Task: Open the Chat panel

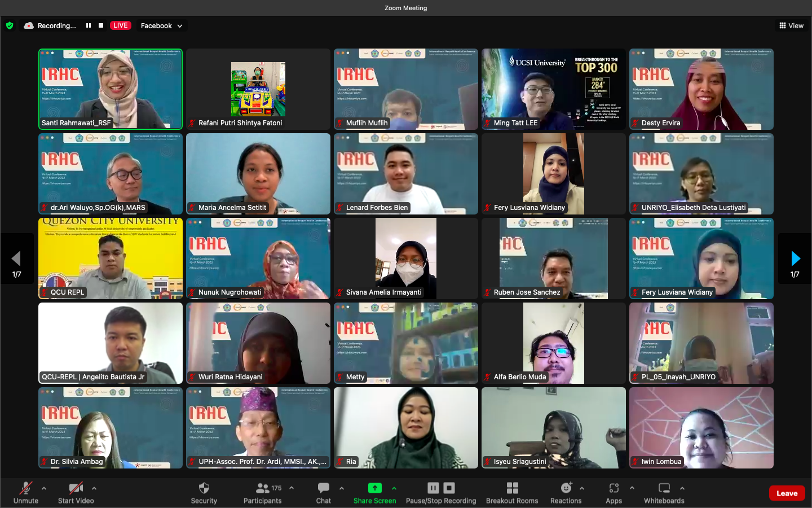Action: point(323,492)
